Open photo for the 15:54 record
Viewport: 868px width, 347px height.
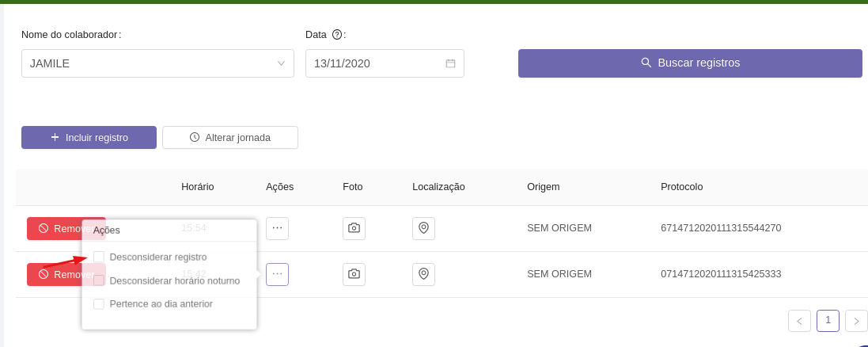[354, 228]
